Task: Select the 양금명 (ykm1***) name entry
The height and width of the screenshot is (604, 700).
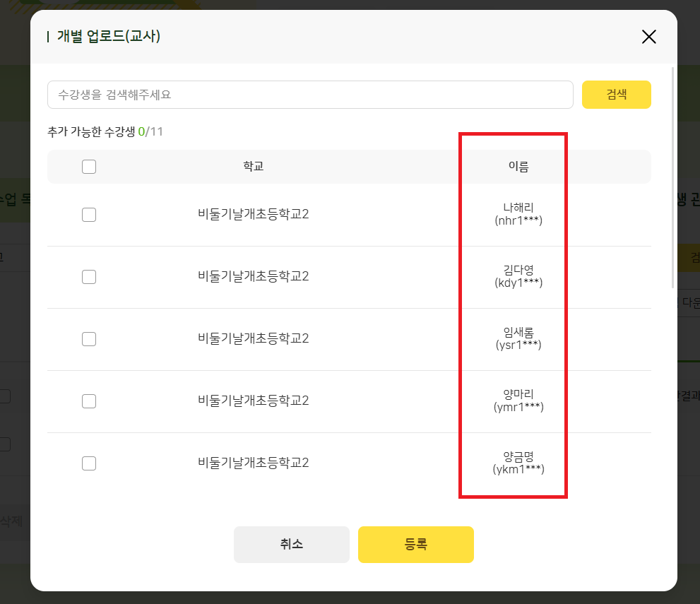Action: (x=518, y=463)
